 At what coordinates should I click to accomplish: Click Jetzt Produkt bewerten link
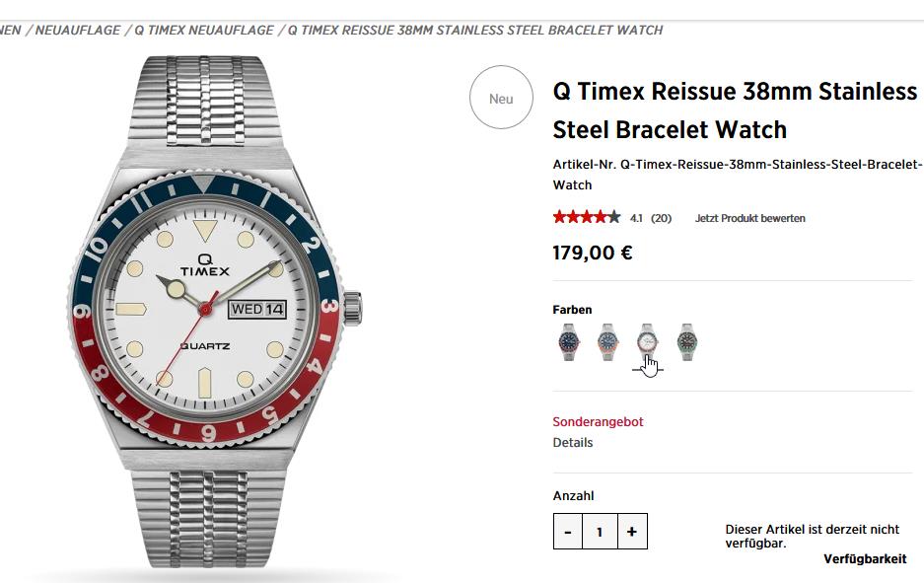point(749,219)
